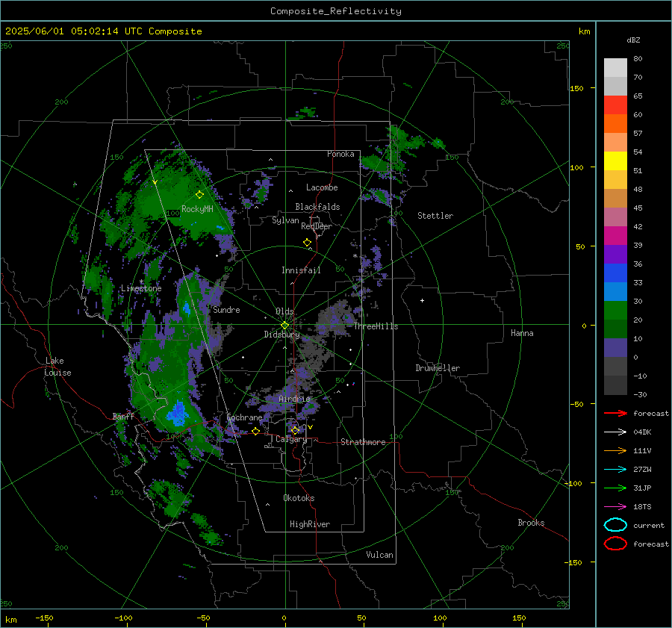Image resolution: width=672 pixels, height=628 pixels.
Task: Select the yellow swatch in dBZ scale
Action: [x=615, y=161]
